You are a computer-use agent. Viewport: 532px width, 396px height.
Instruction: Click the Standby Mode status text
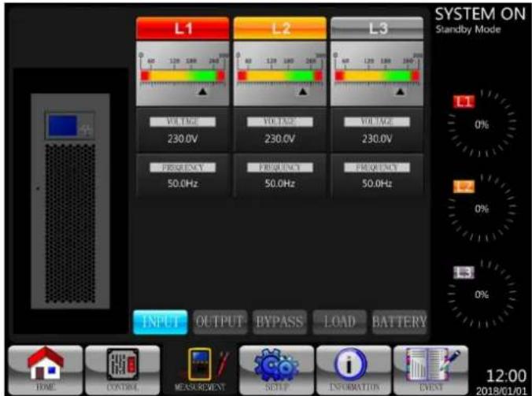point(468,29)
